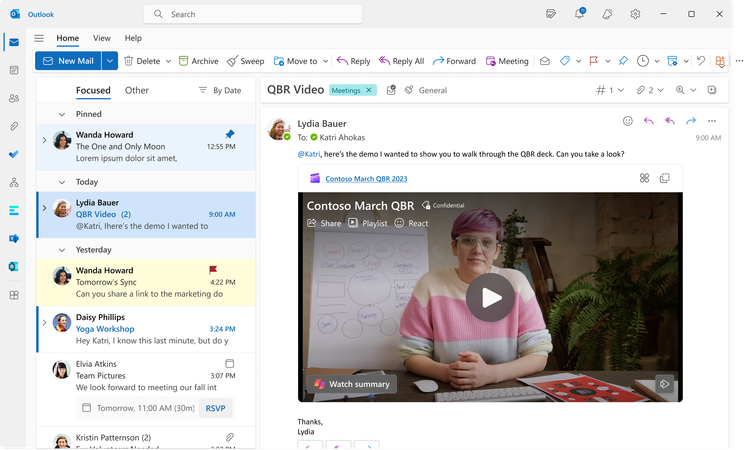Open the Help ribbon tab
The height and width of the screenshot is (450, 750).
pyautogui.click(x=133, y=38)
